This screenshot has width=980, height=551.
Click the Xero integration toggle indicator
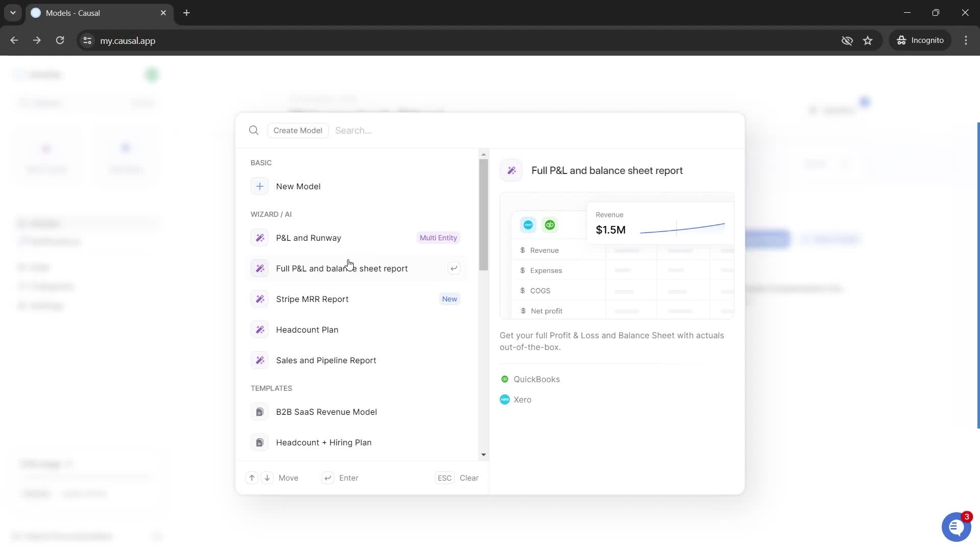tap(505, 399)
